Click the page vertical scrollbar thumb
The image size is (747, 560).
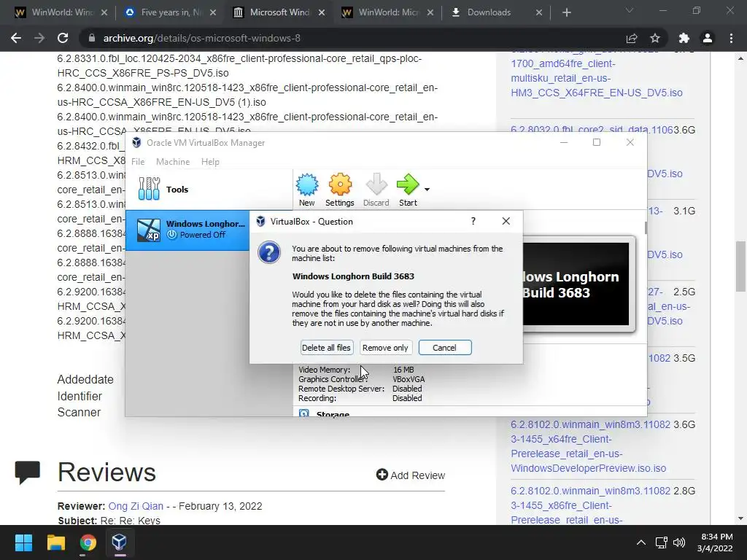[x=740, y=266]
